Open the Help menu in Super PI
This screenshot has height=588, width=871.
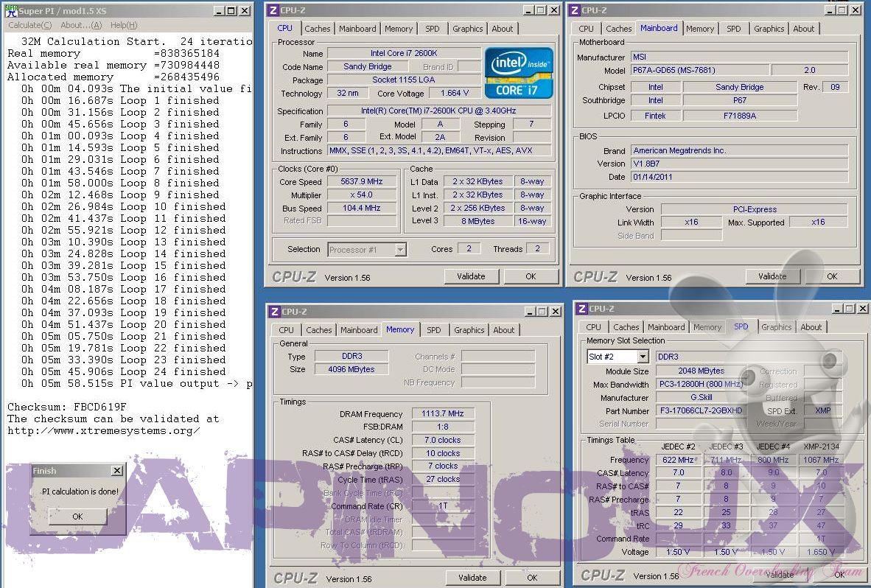(x=123, y=25)
